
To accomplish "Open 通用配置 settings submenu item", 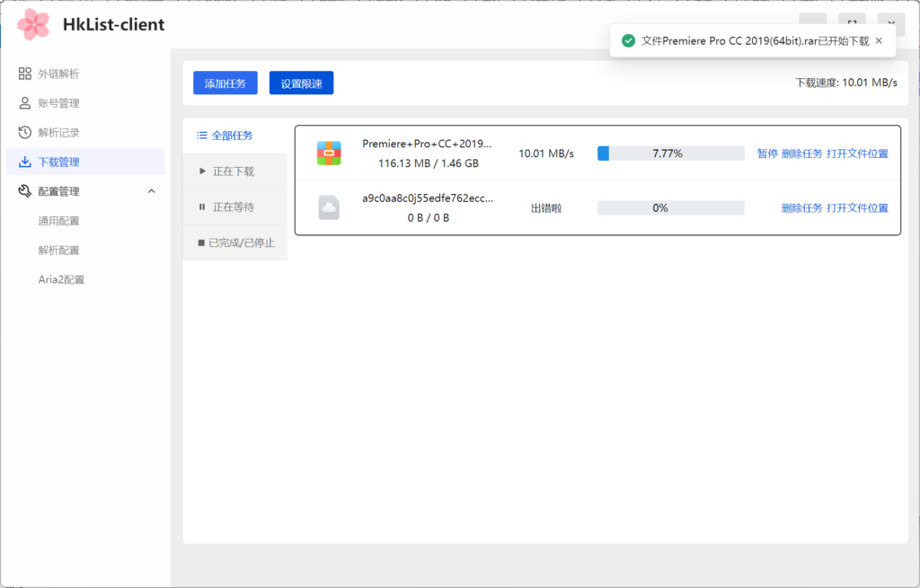I will (58, 221).
